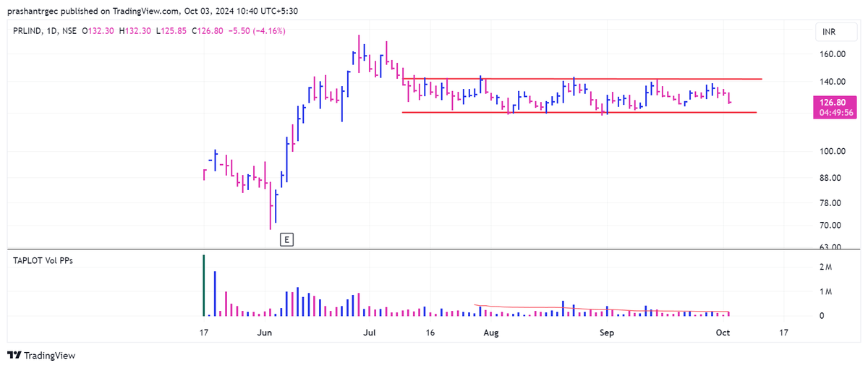Click the Jul label on the time axis
This screenshot has width=868, height=368.
coord(370,333)
